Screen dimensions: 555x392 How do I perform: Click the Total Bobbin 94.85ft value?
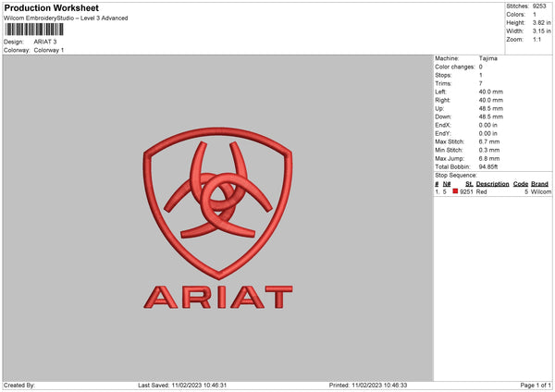click(x=492, y=166)
